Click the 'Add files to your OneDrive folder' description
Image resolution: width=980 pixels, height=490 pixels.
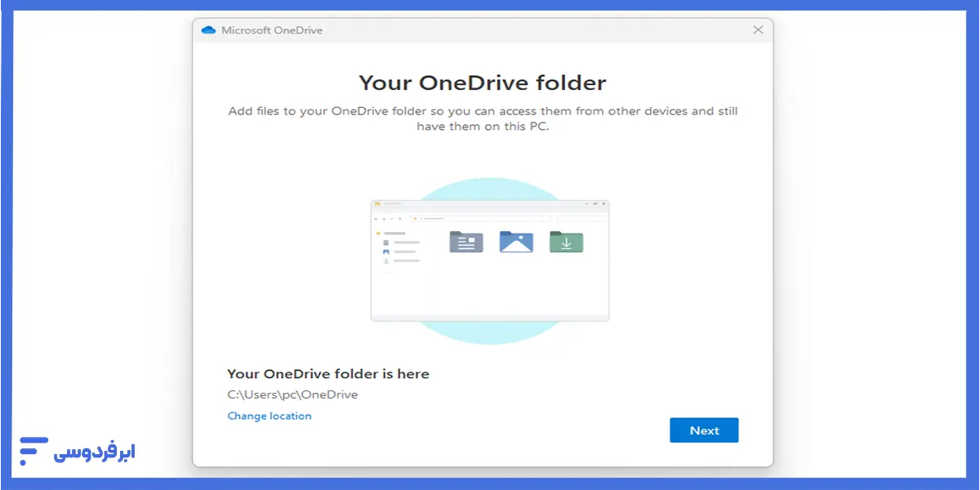pyautogui.click(x=483, y=119)
